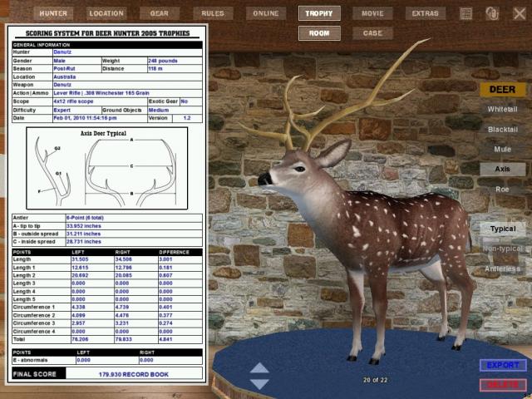Image resolution: width=532 pixels, height=399 pixels.
Task: Toggle the Non-typical antler filter
Action: (x=502, y=249)
